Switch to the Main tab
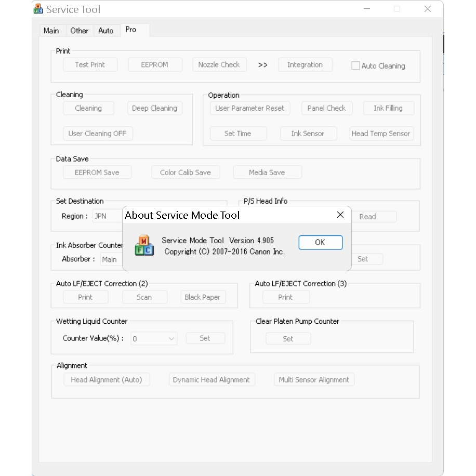Image resolution: width=476 pixels, height=476 pixels. tap(51, 31)
